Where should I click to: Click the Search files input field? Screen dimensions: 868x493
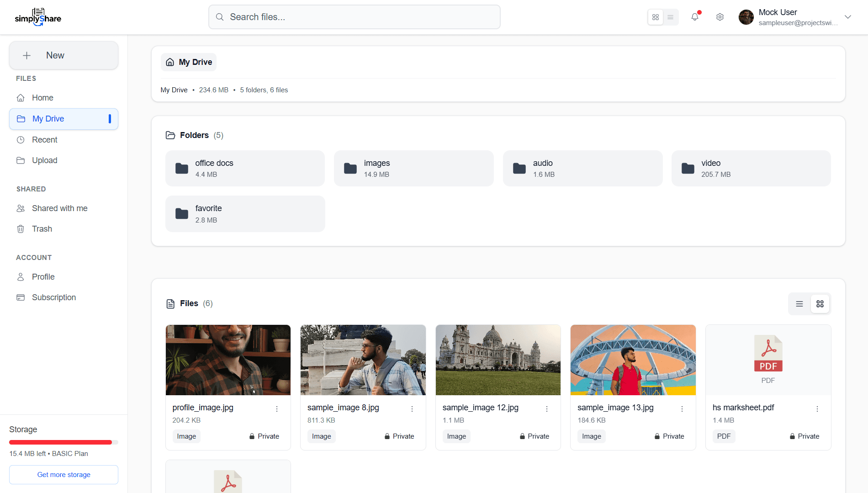click(354, 17)
